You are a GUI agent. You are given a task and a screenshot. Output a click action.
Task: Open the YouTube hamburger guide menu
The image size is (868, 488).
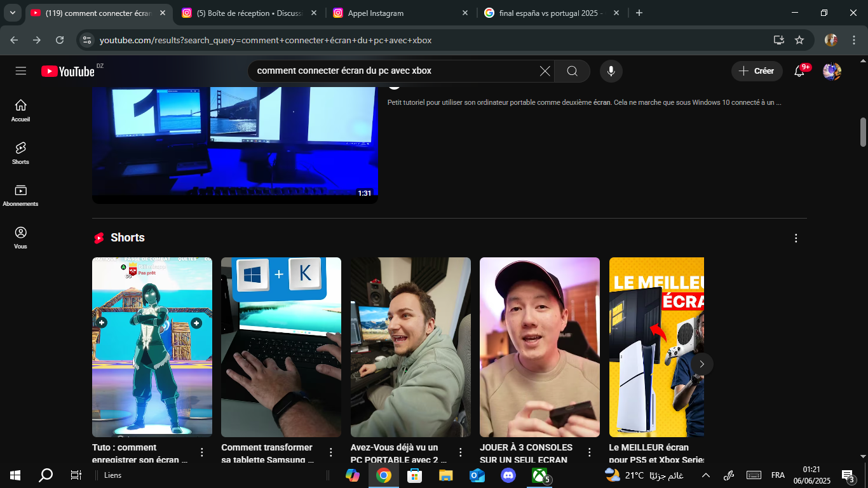[21, 71]
